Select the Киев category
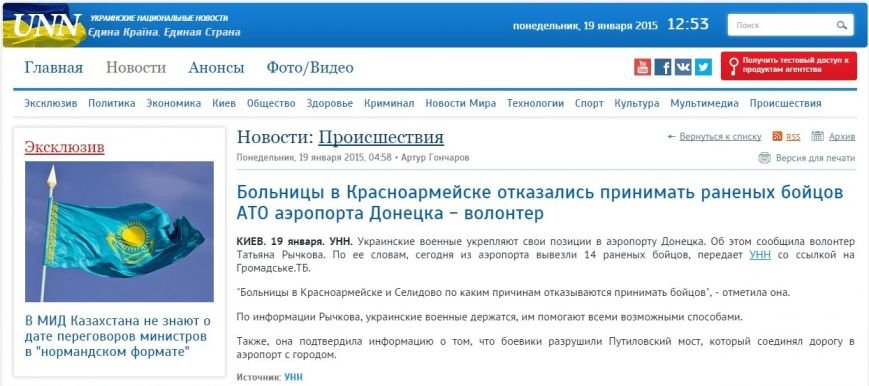The height and width of the screenshot is (386, 869). [x=224, y=103]
